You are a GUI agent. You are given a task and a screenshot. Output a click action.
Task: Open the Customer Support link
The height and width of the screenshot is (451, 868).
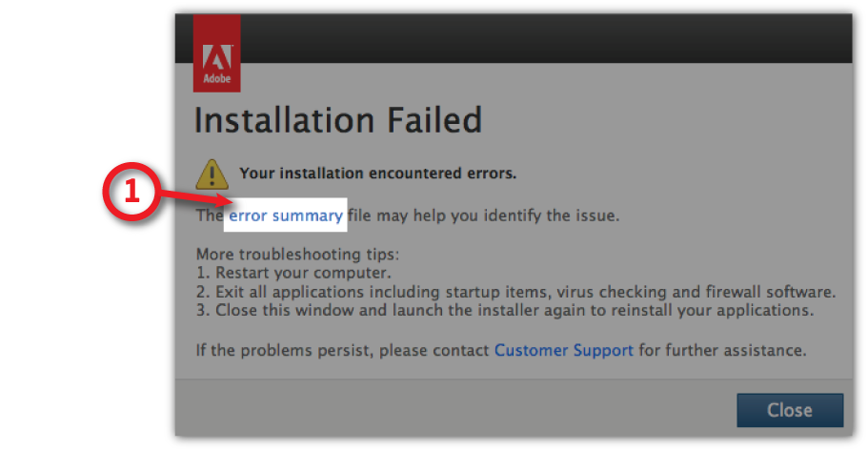tap(563, 350)
